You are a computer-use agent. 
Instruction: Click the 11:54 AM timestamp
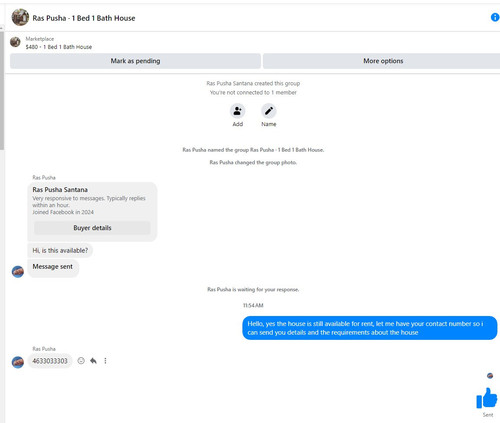[253, 305]
